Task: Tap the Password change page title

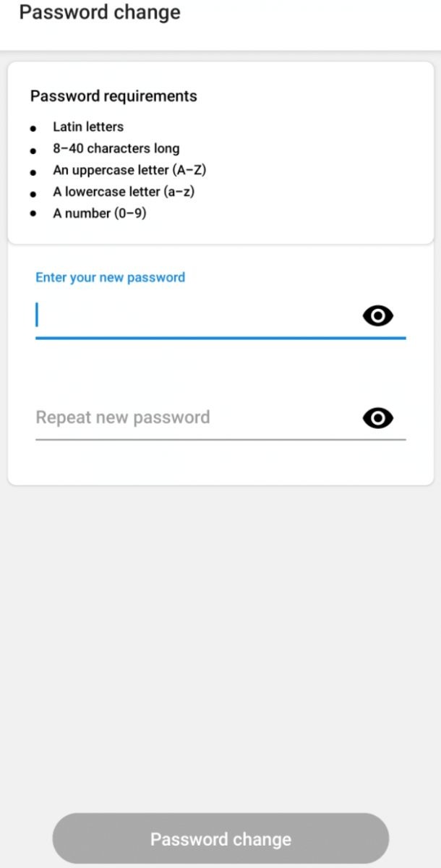Action: point(100,12)
